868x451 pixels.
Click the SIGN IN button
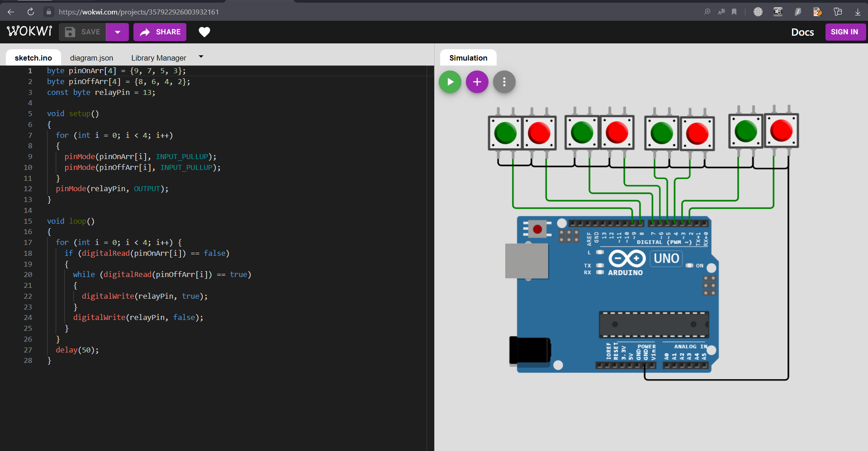[844, 32]
